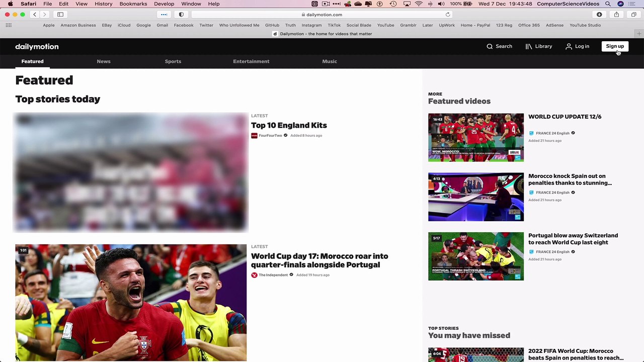
Task: Open FRANCE 24 English under WORLD CUP UPDATE
Action: point(552,133)
